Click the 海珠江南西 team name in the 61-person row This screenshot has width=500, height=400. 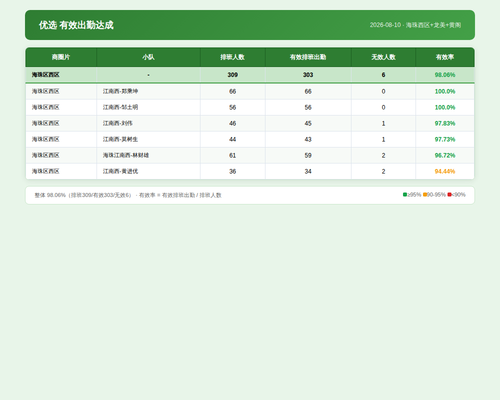click(x=126, y=155)
